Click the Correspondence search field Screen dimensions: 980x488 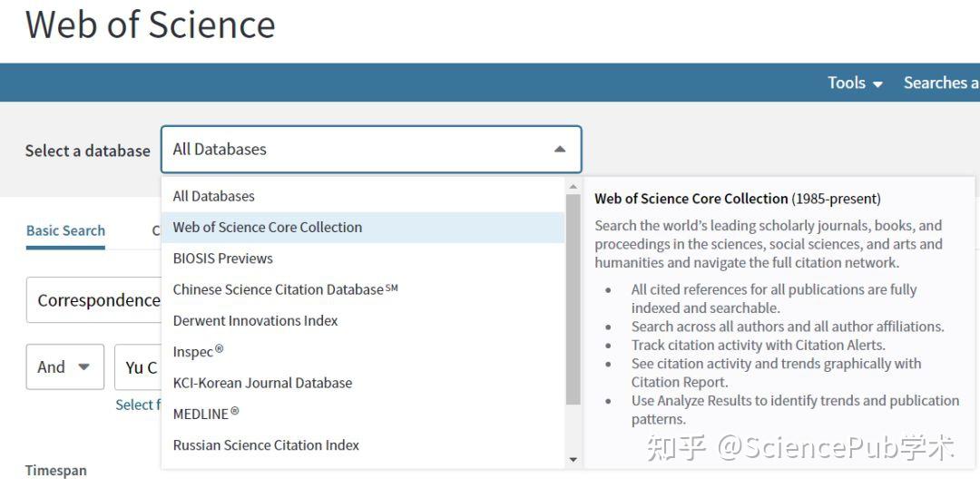[95, 300]
